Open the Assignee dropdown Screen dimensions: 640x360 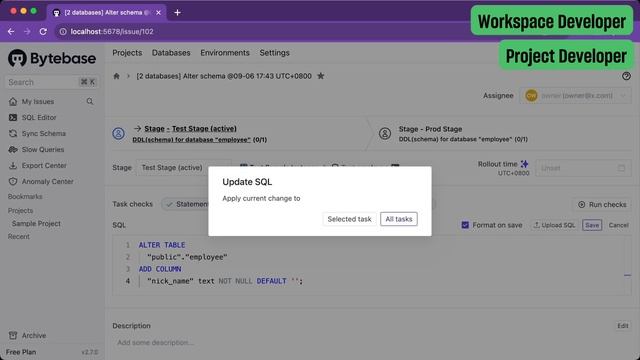tap(576, 96)
